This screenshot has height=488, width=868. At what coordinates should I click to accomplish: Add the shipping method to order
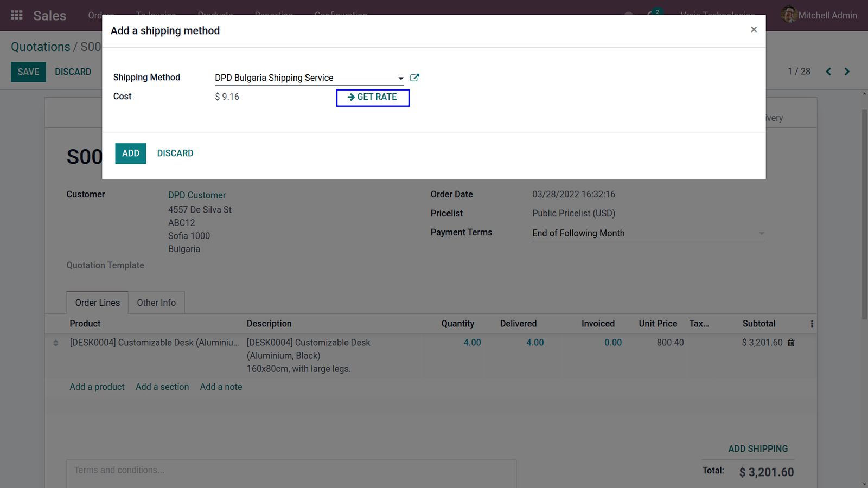[x=130, y=153]
